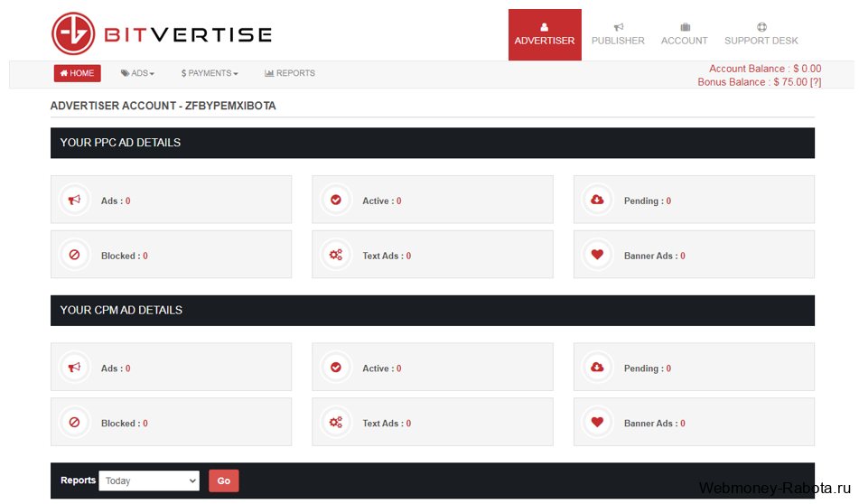Click the PPC Text Ads gears icon
859x504 pixels.
pyautogui.click(x=336, y=255)
